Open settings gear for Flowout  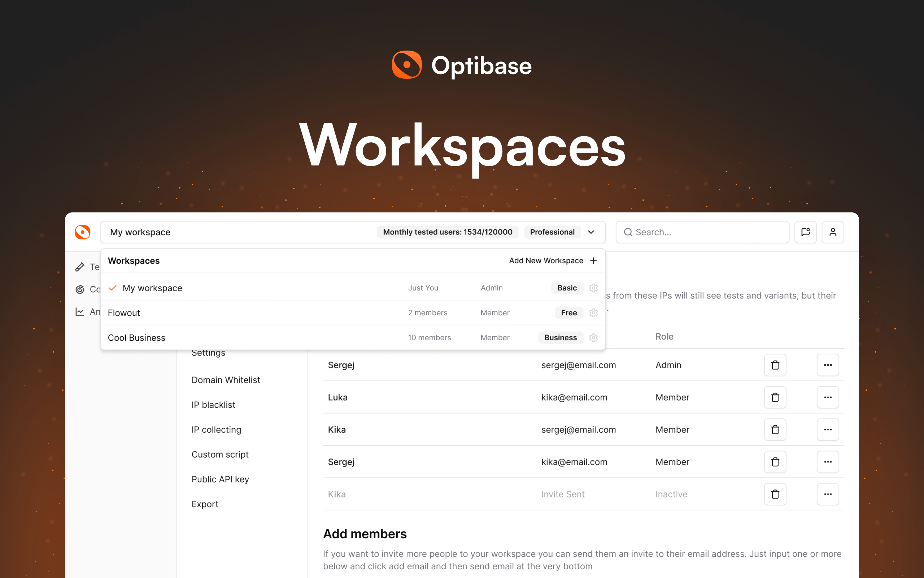click(593, 313)
